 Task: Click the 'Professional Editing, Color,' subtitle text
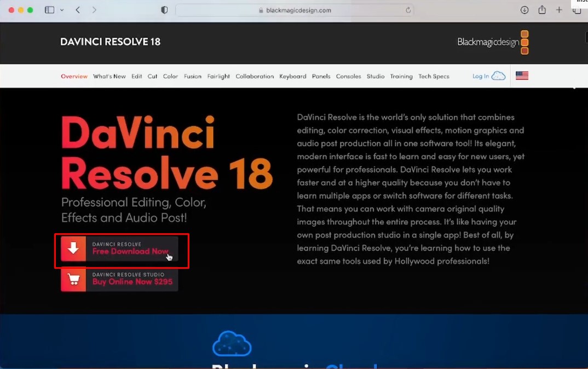click(134, 203)
